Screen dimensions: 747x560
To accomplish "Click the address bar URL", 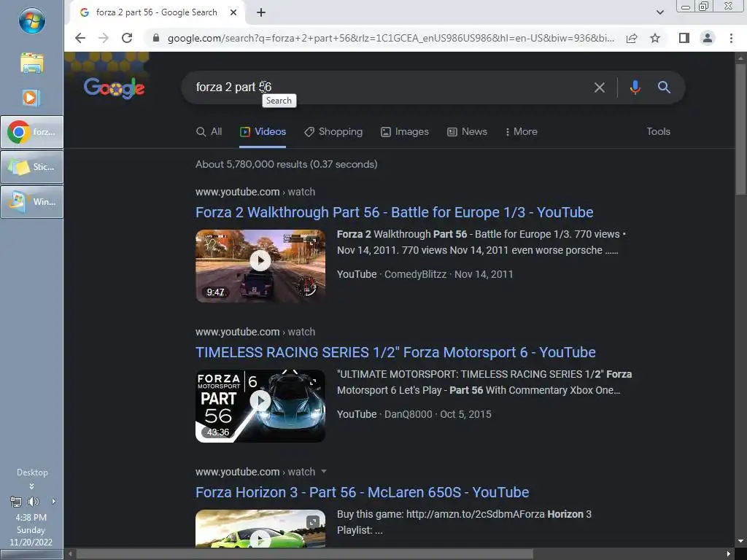I will (x=391, y=38).
